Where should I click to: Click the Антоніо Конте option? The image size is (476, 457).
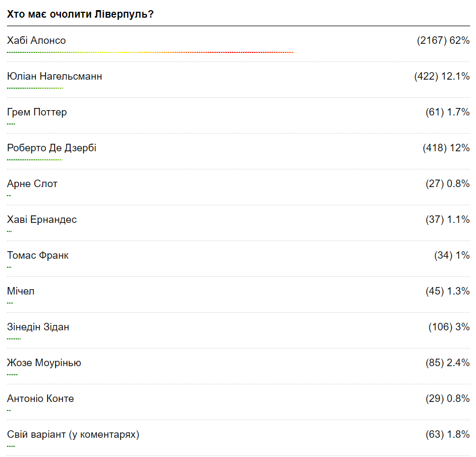click(41, 399)
